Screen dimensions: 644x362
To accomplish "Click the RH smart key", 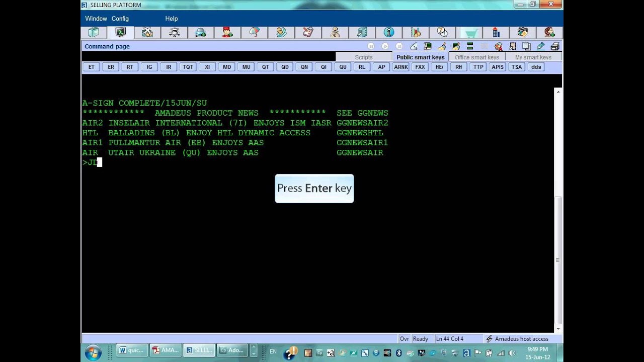I will coord(458,67).
